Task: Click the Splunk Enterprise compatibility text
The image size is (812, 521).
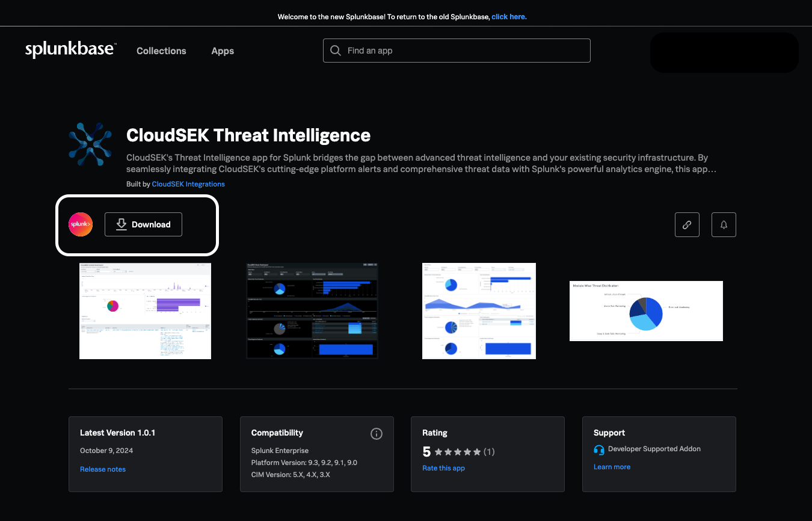Action: [280, 451]
